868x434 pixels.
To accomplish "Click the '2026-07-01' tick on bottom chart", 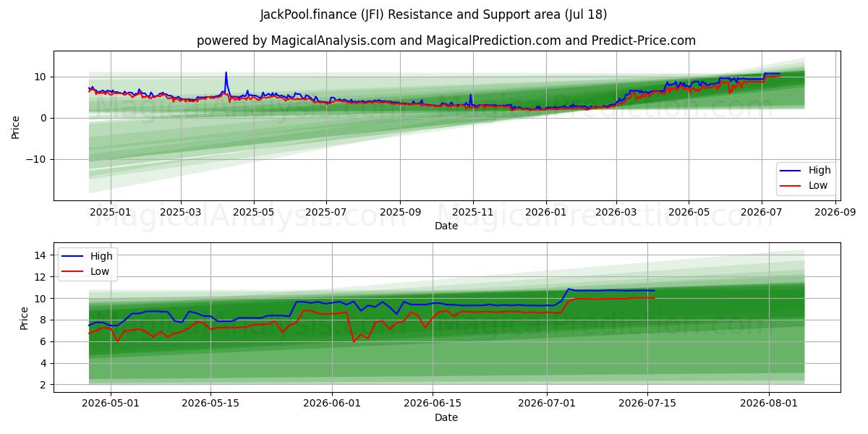I will click(548, 404).
